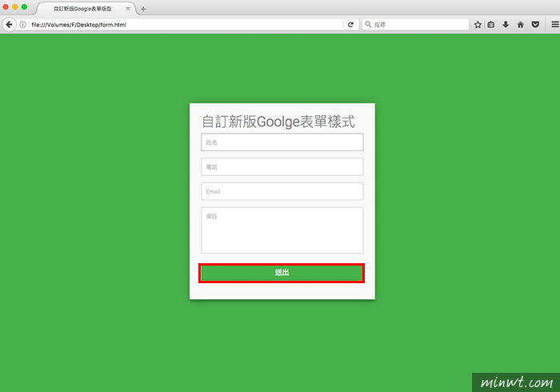The height and width of the screenshot is (392, 560).
Task: Click the search magnifier icon
Action: pyautogui.click(x=368, y=24)
